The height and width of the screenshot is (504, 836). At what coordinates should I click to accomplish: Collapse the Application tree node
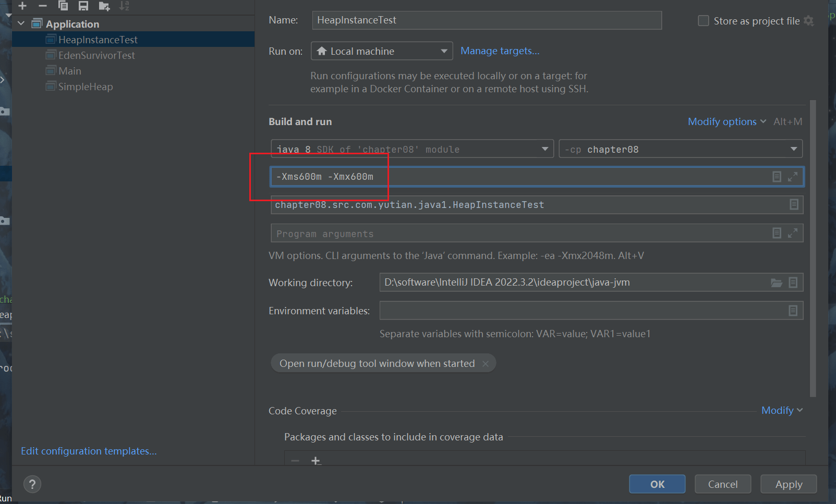pyautogui.click(x=21, y=23)
